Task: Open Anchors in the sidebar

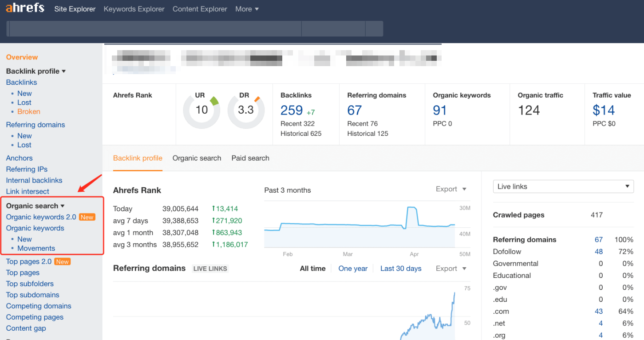Action: (19, 158)
